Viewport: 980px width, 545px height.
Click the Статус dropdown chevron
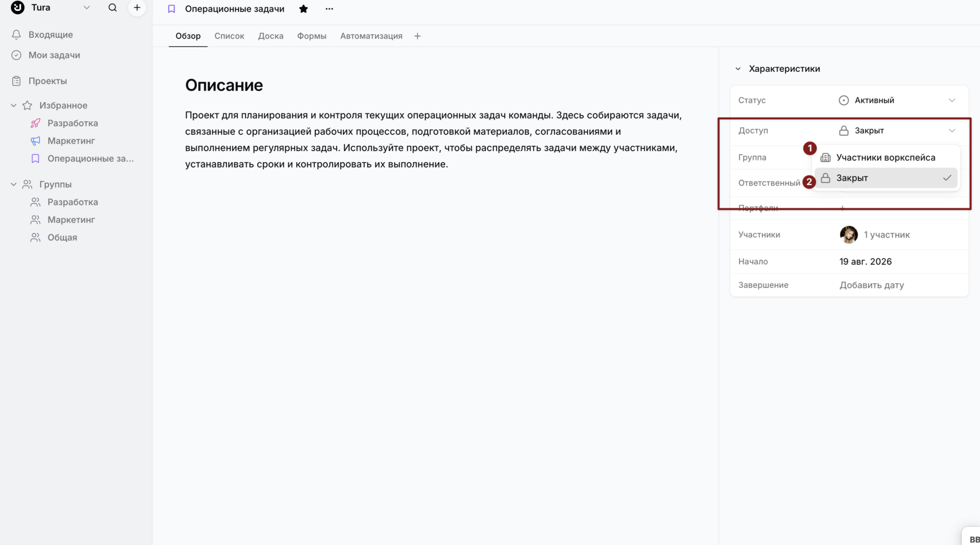952,100
